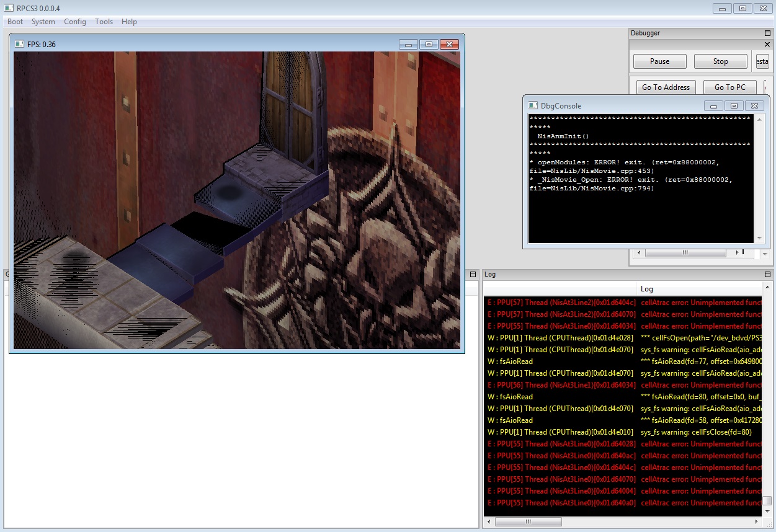Select the log row PPU[55] [0x01d640a0]
This screenshot has height=532, width=776.
point(623,503)
